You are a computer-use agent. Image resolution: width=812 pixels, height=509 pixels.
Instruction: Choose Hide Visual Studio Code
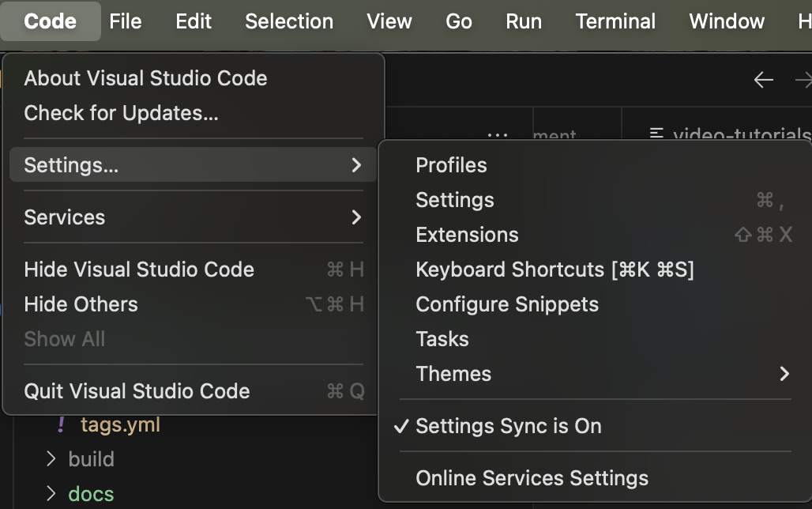coord(194,270)
